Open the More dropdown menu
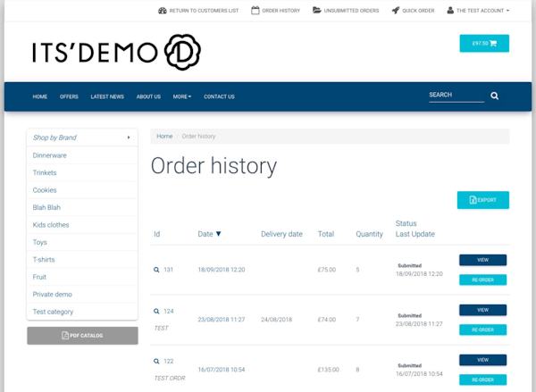536x392 pixels. tap(182, 96)
